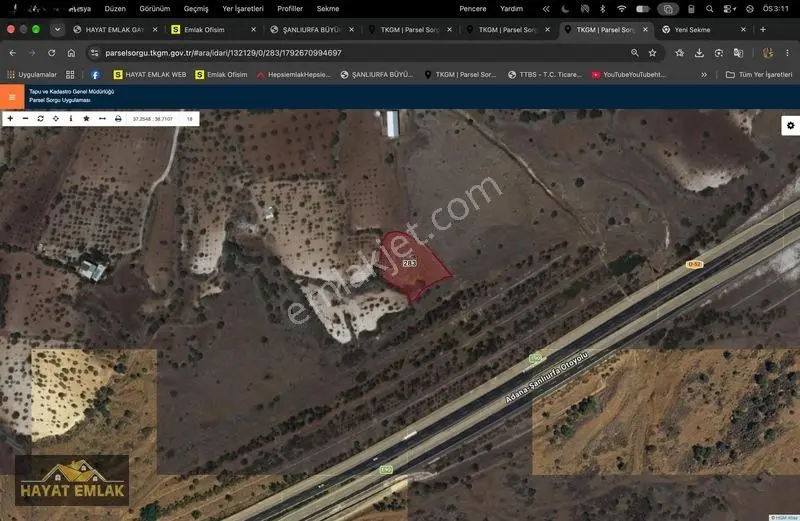Image resolution: width=800 pixels, height=521 pixels.
Task: Open the Wi-Fi status menu
Action: click(621, 9)
